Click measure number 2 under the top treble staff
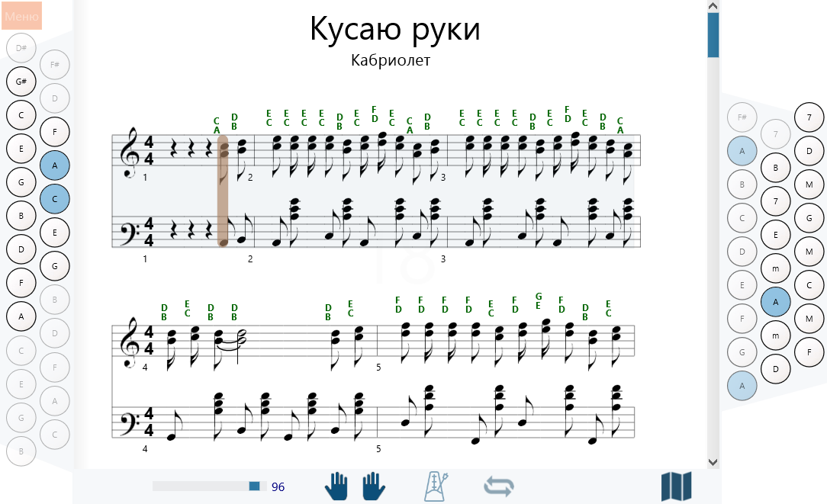This screenshot has width=827, height=504. [x=250, y=178]
